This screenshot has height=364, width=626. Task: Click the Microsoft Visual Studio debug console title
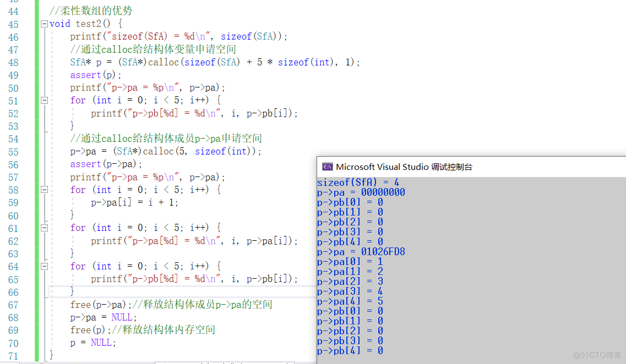click(404, 167)
